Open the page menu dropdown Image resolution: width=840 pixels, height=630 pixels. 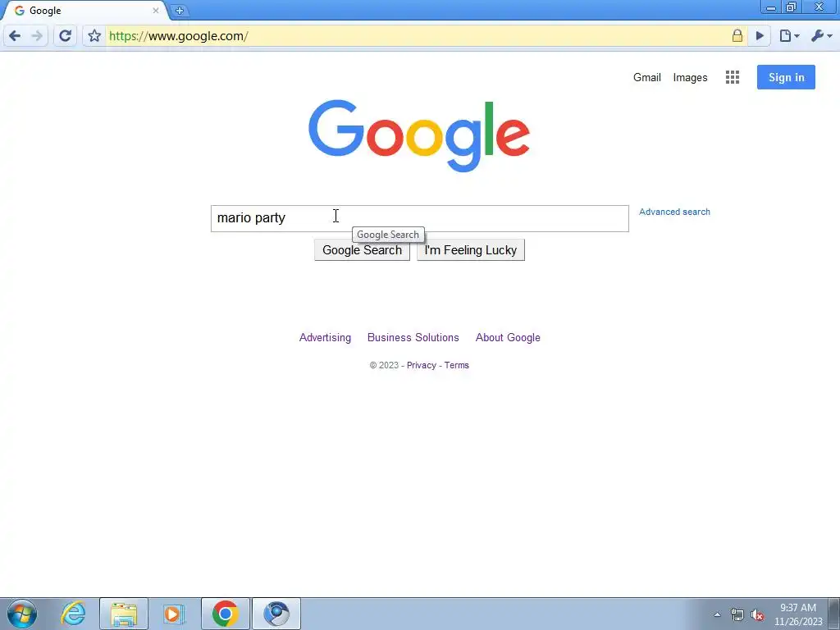click(x=789, y=36)
